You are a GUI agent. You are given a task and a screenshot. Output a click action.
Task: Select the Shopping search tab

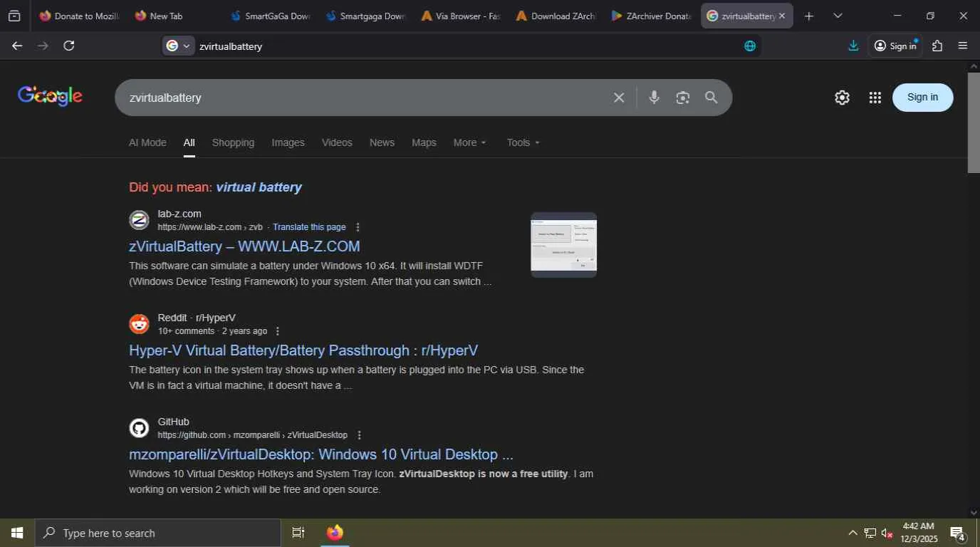pos(233,142)
